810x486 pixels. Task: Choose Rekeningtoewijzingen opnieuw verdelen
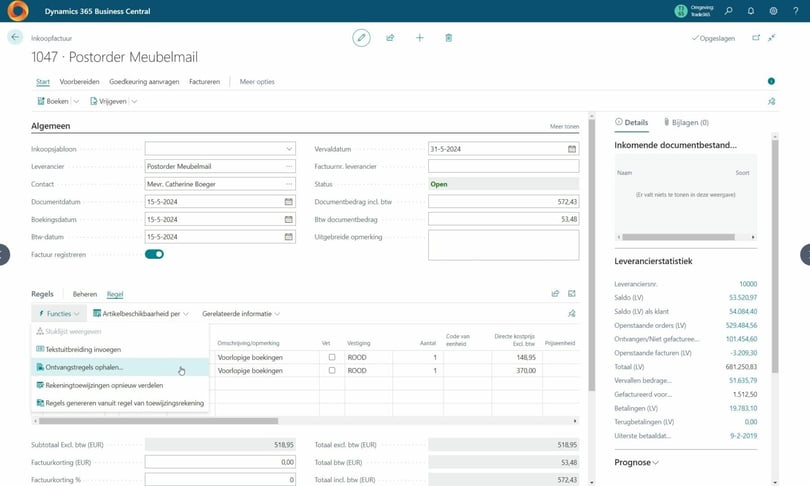120,385
